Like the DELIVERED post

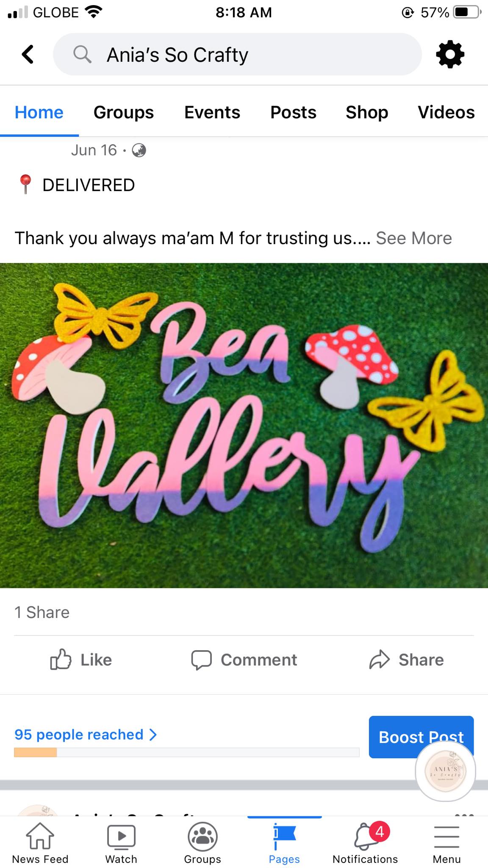81,660
